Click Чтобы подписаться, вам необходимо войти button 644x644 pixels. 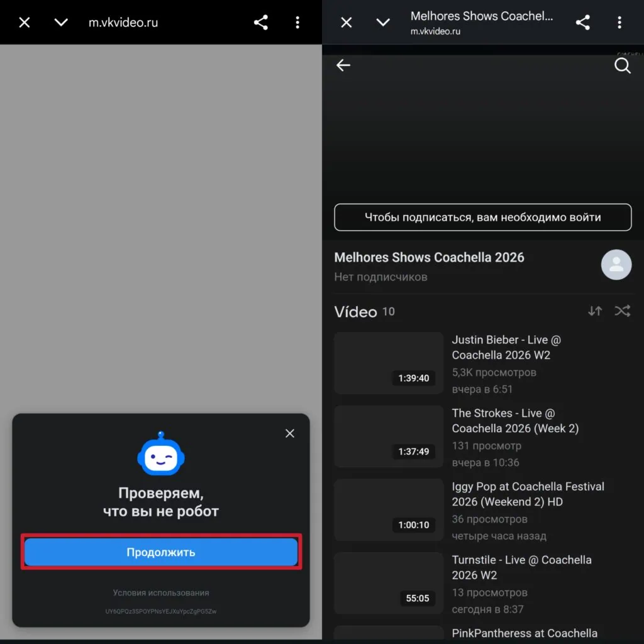tap(482, 217)
